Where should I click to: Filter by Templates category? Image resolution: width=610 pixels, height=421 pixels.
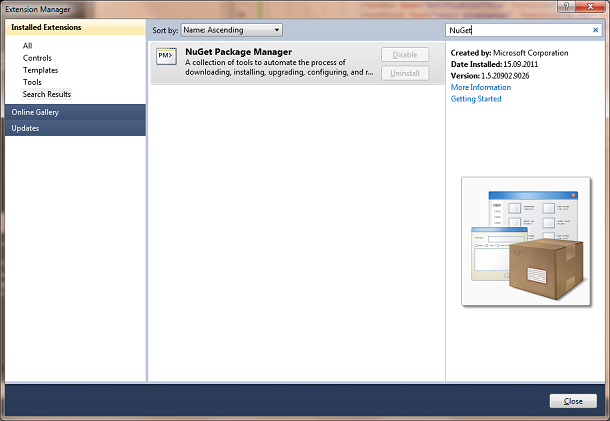40,70
